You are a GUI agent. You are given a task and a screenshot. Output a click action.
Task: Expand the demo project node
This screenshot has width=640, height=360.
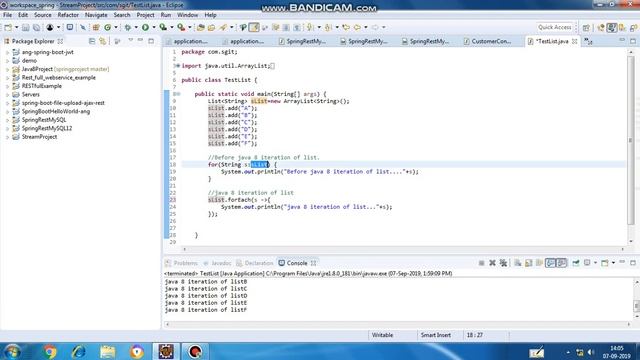click(x=7, y=61)
